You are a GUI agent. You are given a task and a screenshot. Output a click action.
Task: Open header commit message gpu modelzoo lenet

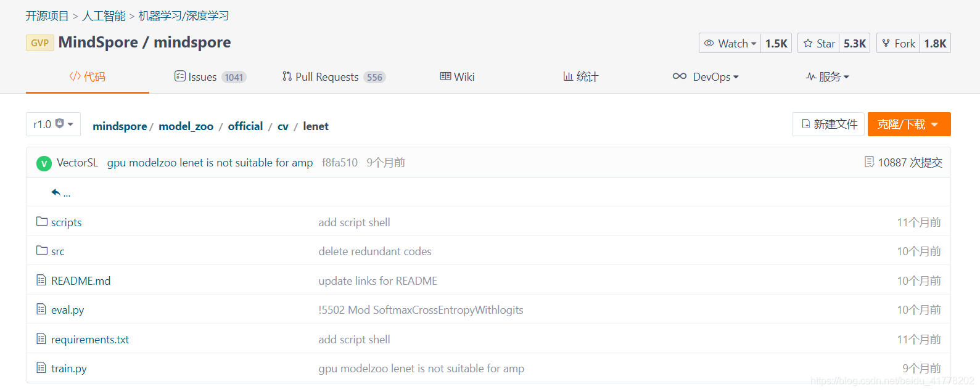(210, 162)
